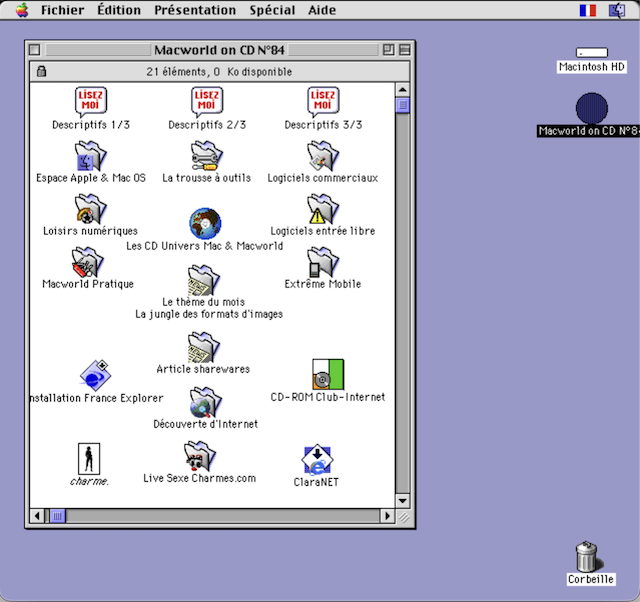640x602 pixels.
Task: Click the horizontal scrollbar right arrow
Action: pos(387,516)
